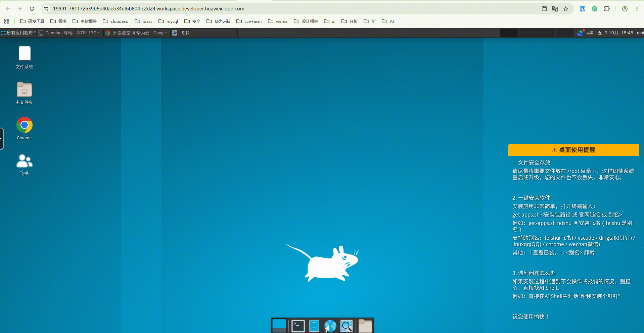The image size is (644, 333).
Task: Open the 所有应用程序 applications menu
Action: click(18, 33)
